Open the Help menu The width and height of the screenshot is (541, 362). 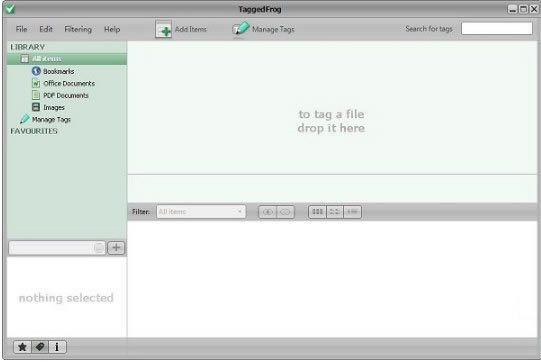click(112, 29)
